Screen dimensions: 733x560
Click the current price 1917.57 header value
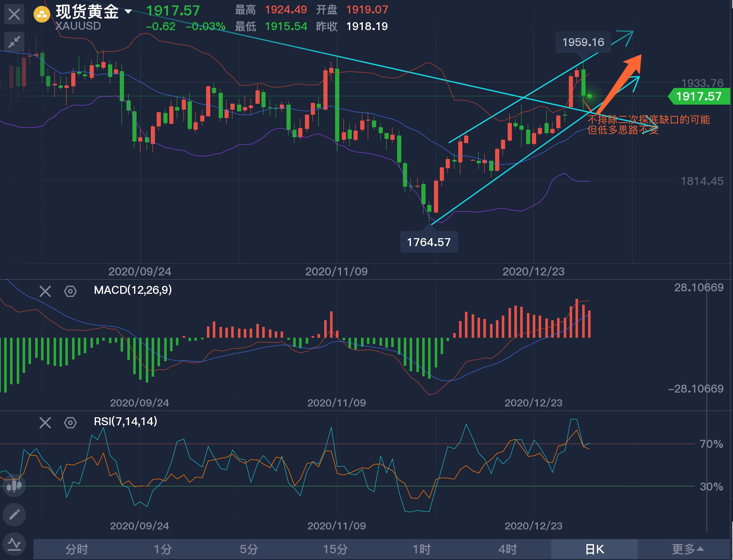click(x=173, y=10)
